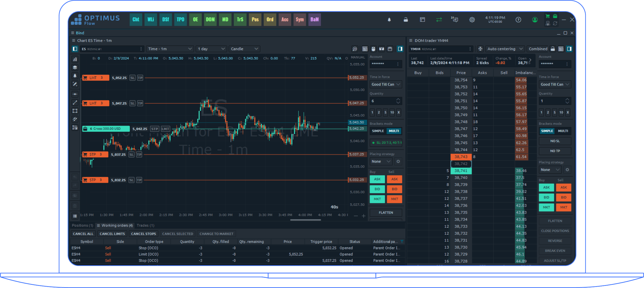
Task: Select the alerts bell icon in chart sidebar
Action: pos(75,76)
